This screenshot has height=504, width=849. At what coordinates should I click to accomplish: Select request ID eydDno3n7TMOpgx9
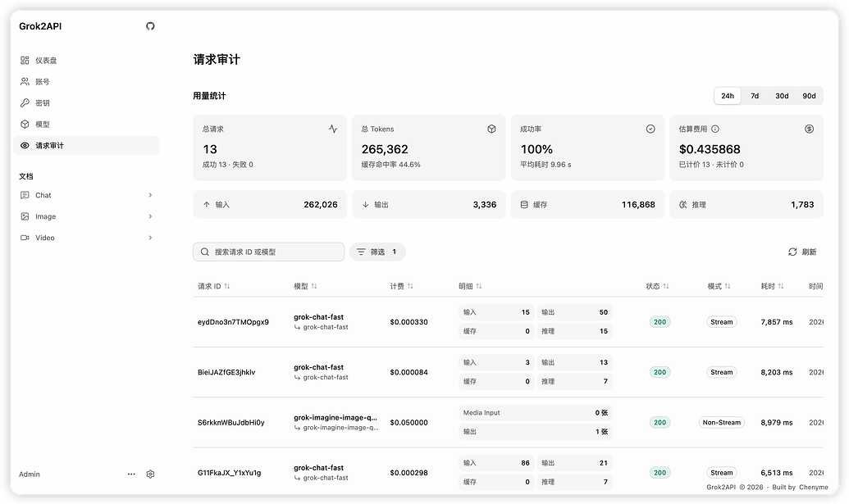[233, 322]
